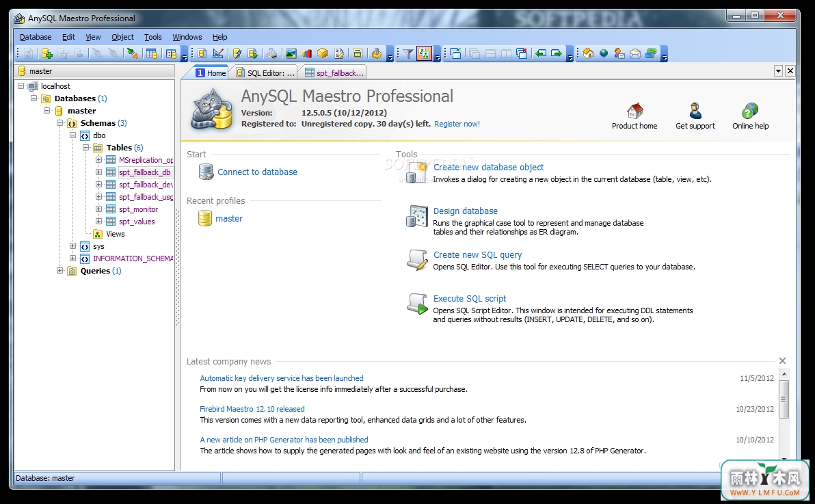Click the Product home house icon
This screenshot has height=504, width=815.
click(x=634, y=110)
